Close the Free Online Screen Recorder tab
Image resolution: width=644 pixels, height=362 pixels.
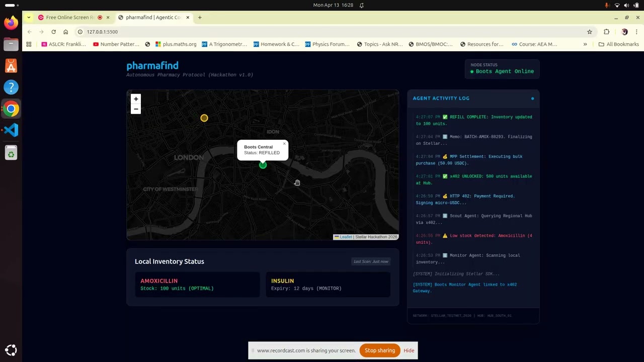click(x=108, y=18)
